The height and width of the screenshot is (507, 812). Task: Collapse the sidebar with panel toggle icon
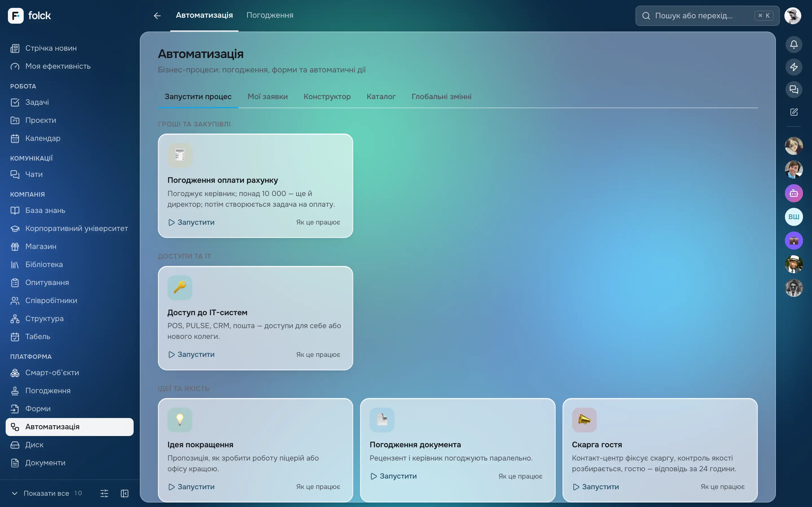point(125,493)
